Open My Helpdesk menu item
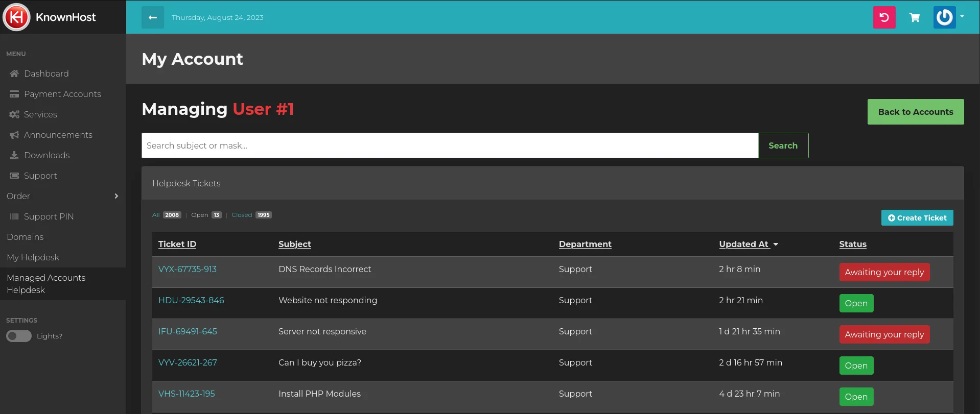The height and width of the screenshot is (414, 980). pos(33,257)
